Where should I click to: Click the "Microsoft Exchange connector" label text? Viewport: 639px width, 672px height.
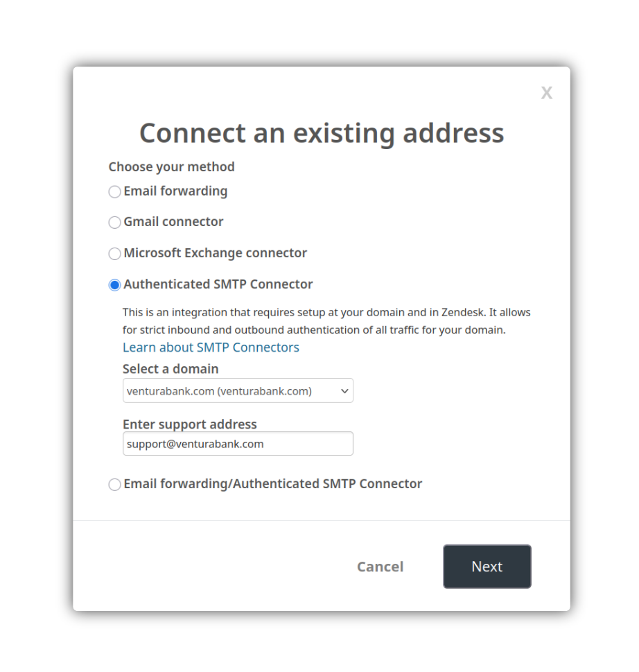(215, 253)
